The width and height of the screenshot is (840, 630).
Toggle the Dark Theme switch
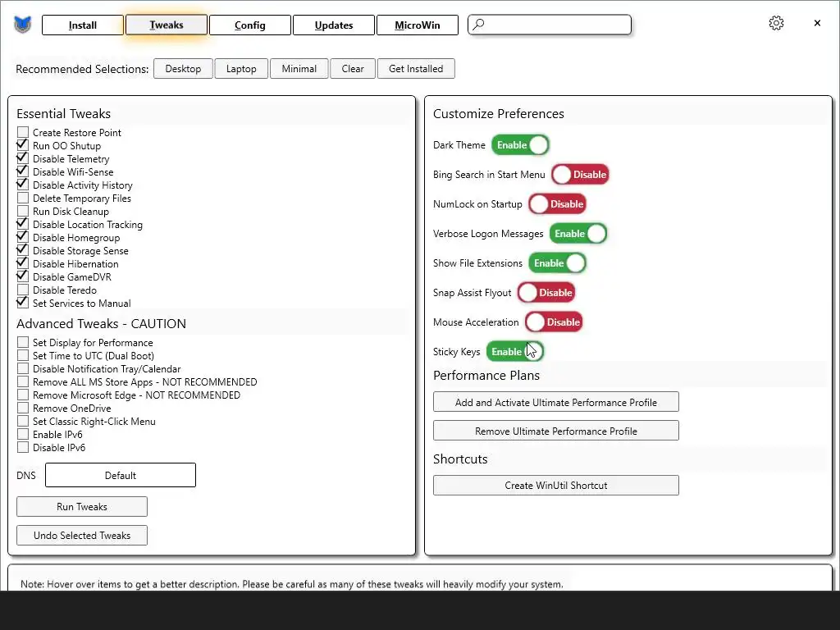[520, 145]
